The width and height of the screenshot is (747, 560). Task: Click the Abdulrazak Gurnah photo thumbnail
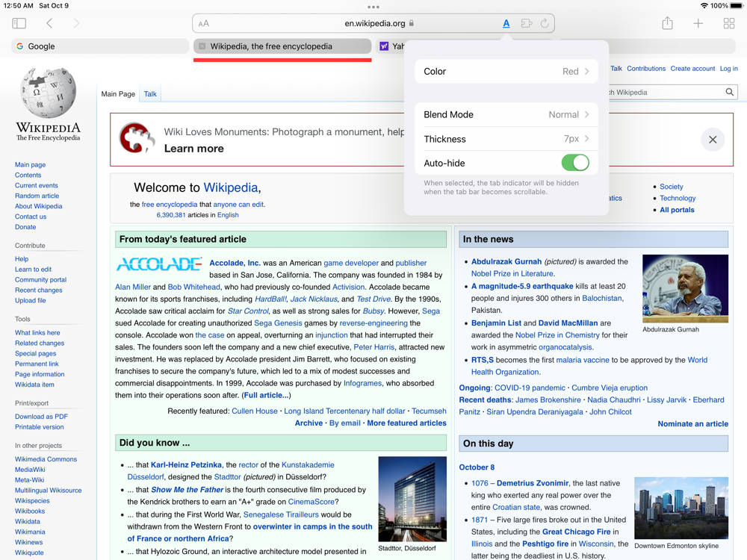click(685, 288)
